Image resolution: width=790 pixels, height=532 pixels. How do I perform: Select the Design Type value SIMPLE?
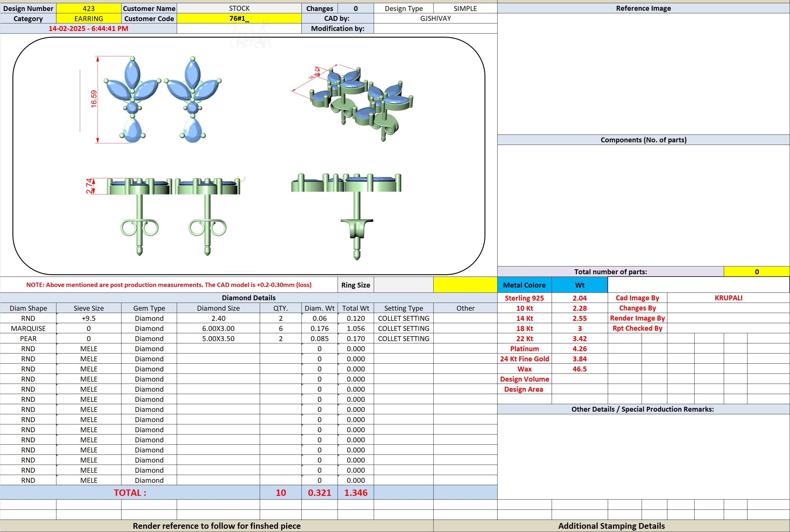[465, 8]
